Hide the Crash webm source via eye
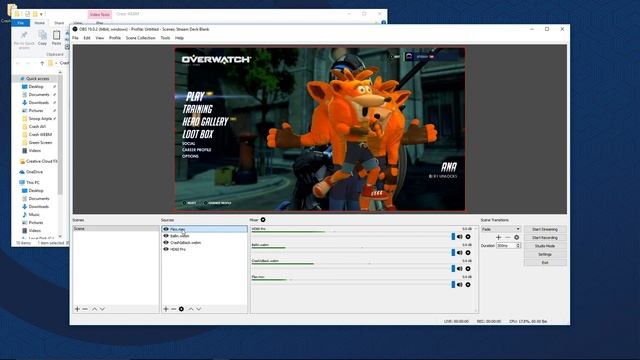Image resolution: width=640 pixels, height=360 pixels. coord(166,242)
